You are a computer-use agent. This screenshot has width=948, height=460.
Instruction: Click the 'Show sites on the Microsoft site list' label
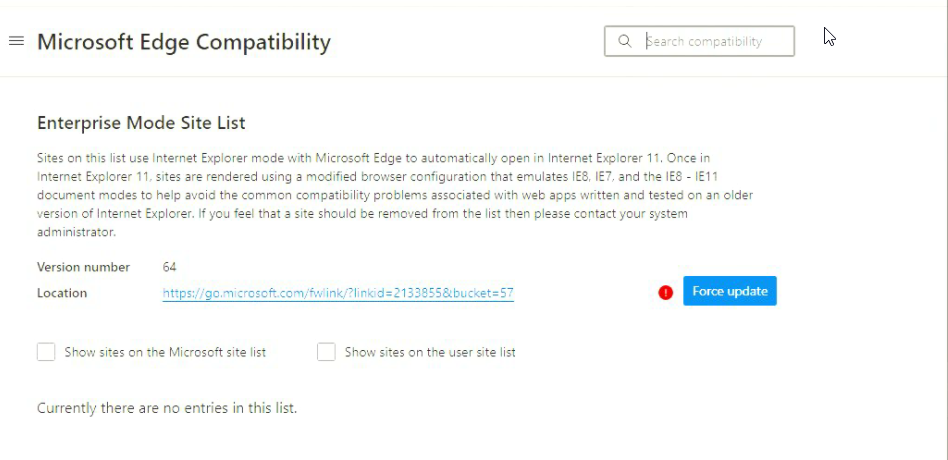point(165,352)
